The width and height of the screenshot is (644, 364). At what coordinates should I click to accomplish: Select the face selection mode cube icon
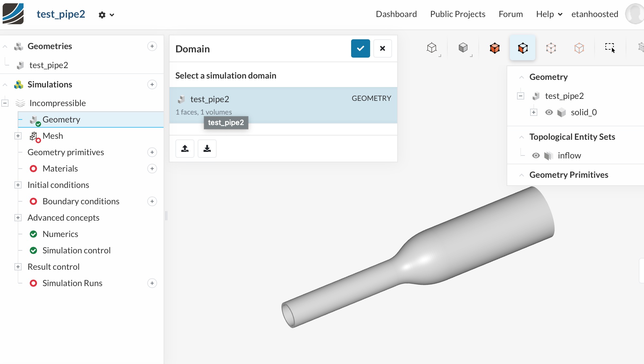click(523, 48)
